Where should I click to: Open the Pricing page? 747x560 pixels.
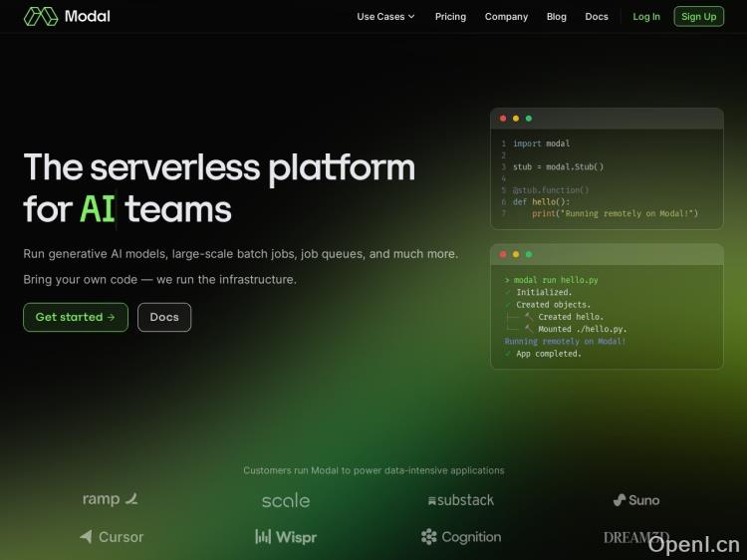450,17
